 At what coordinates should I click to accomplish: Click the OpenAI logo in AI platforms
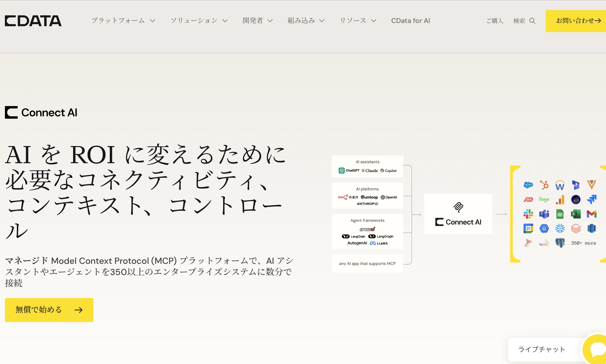(389, 197)
